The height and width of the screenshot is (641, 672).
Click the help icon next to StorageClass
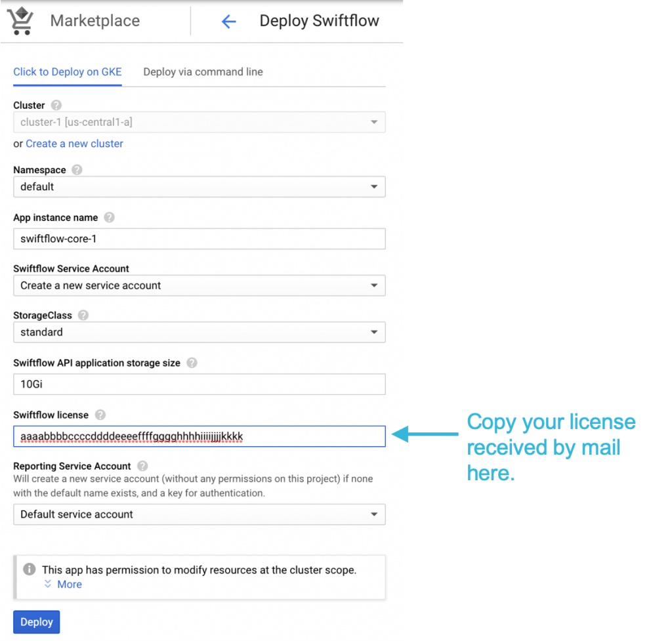click(x=83, y=316)
